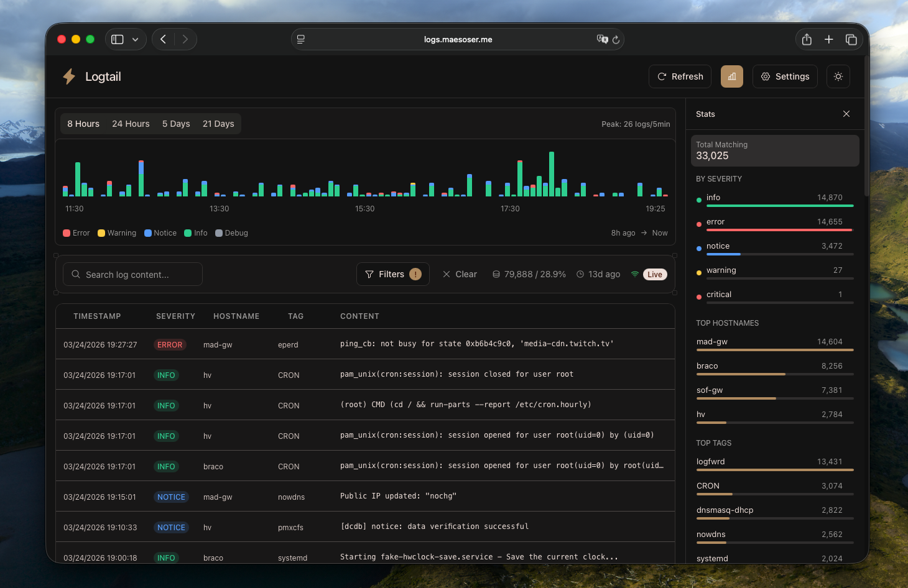Open the Filters menu
Image resolution: width=908 pixels, height=588 pixels.
pyautogui.click(x=393, y=274)
